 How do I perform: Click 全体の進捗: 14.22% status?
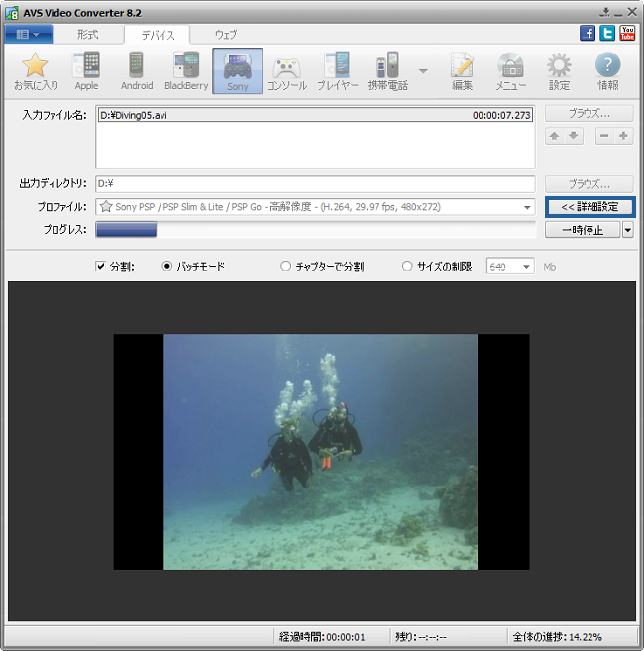[557, 637]
